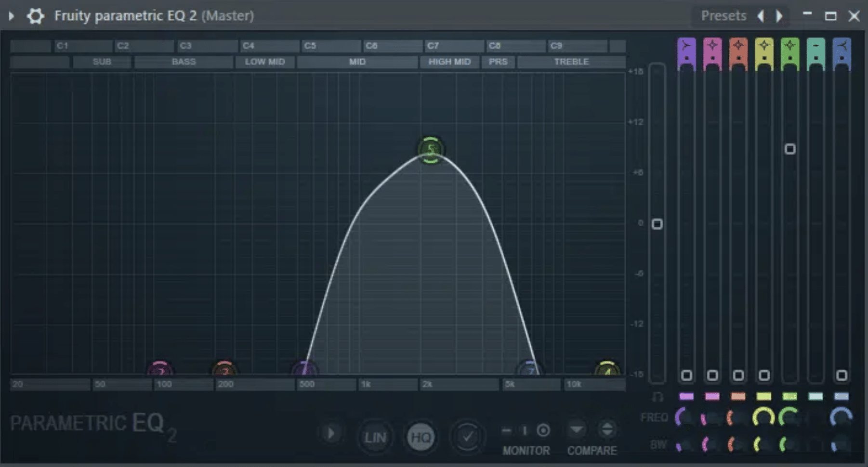Select green band 5 node on graph

[x=431, y=150]
